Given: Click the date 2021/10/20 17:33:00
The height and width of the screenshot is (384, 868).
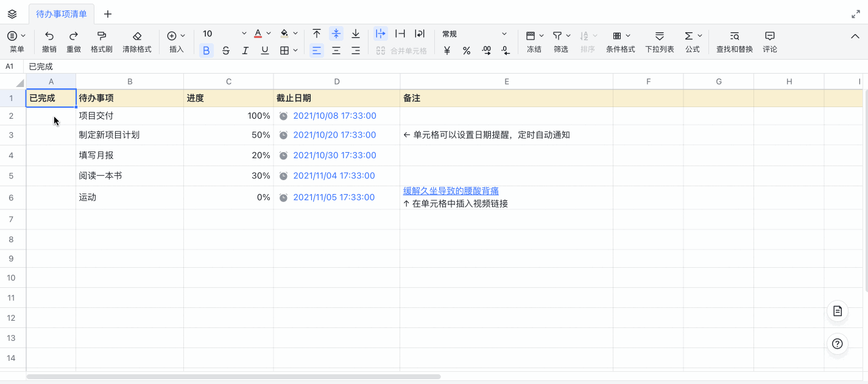Looking at the screenshot, I should [334, 135].
